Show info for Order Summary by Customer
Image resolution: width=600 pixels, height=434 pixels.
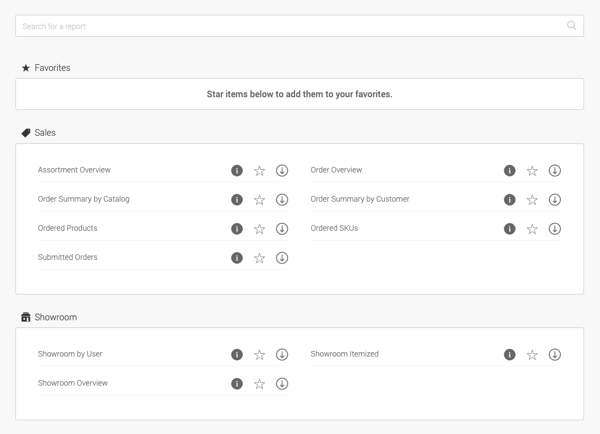[509, 199]
